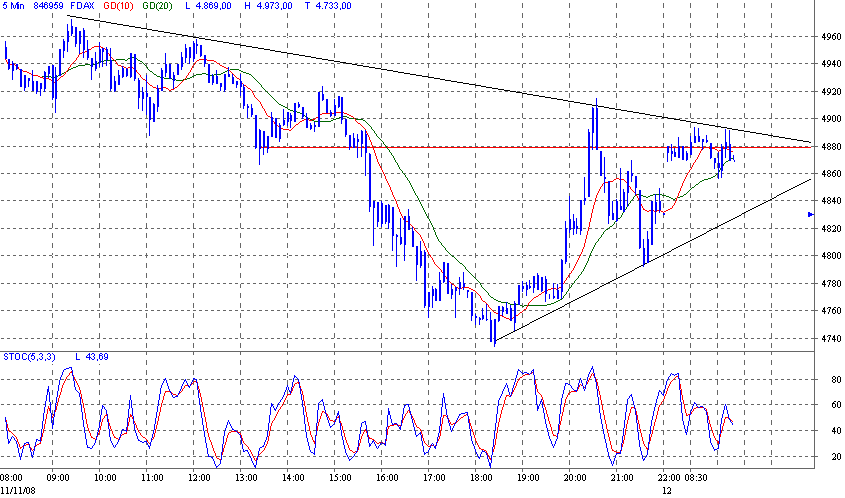
Task: Click the 4860 price axis label
Action: click(x=830, y=174)
